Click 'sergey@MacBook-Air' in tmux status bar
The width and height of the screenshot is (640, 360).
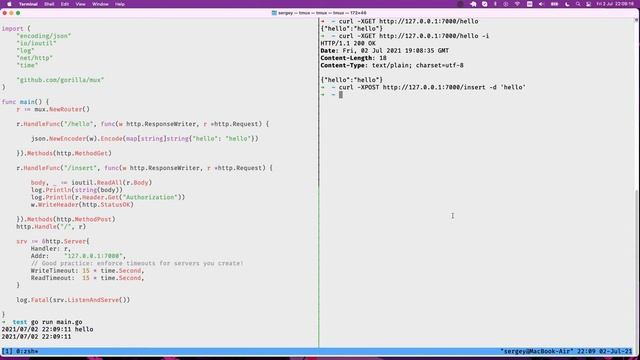click(x=537, y=351)
